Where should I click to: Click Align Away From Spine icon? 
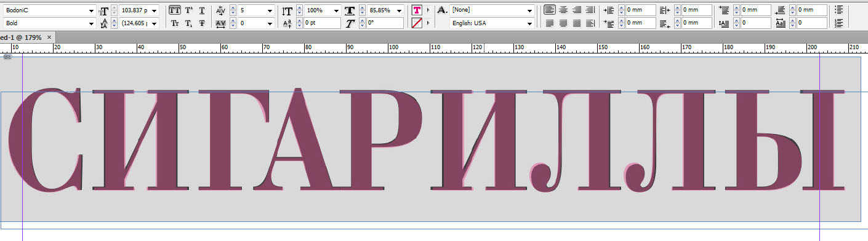(x=590, y=23)
